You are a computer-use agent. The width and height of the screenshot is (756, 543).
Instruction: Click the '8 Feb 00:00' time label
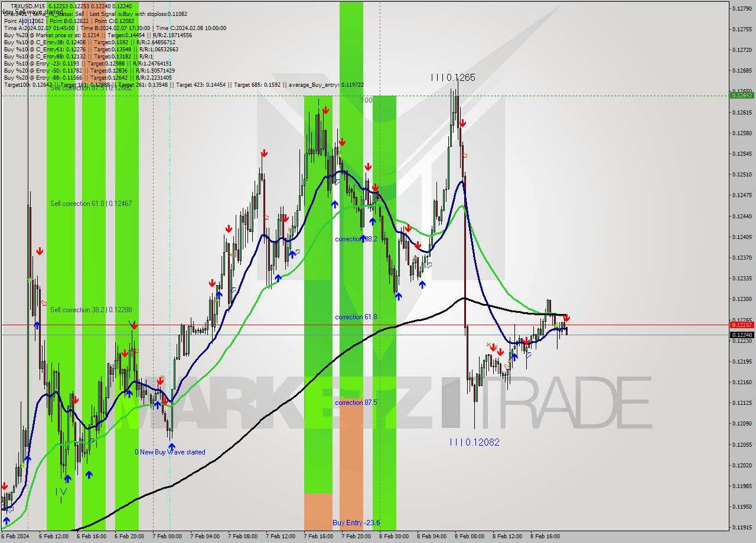394,537
